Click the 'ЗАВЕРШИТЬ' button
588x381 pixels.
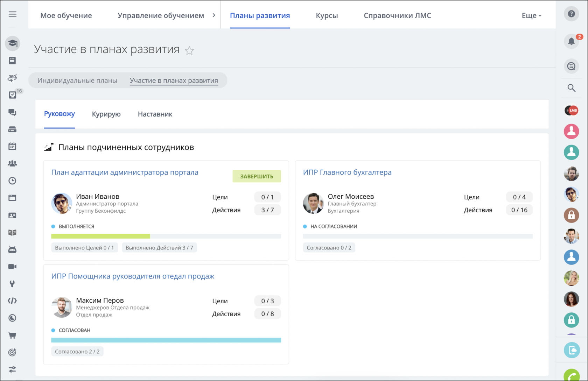coord(257,176)
